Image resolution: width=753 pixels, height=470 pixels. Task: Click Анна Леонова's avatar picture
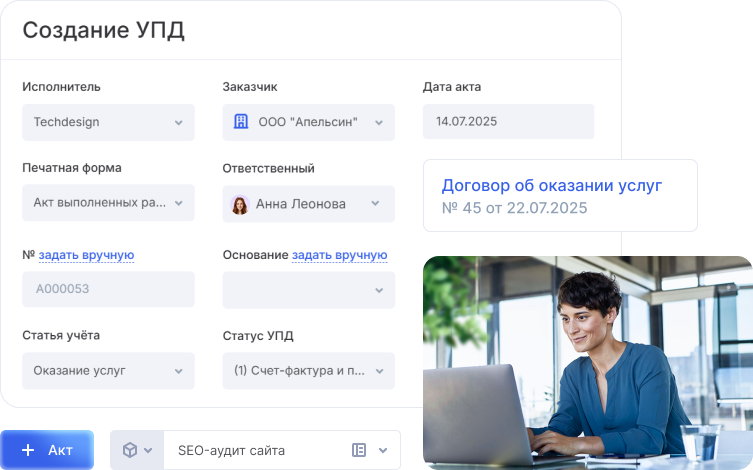(x=240, y=205)
